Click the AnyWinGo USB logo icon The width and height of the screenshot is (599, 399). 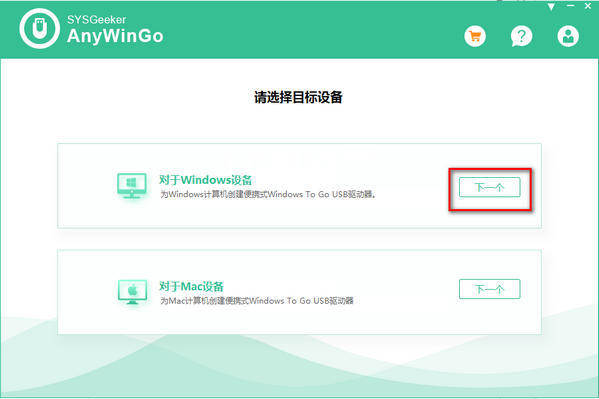[x=40, y=29]
